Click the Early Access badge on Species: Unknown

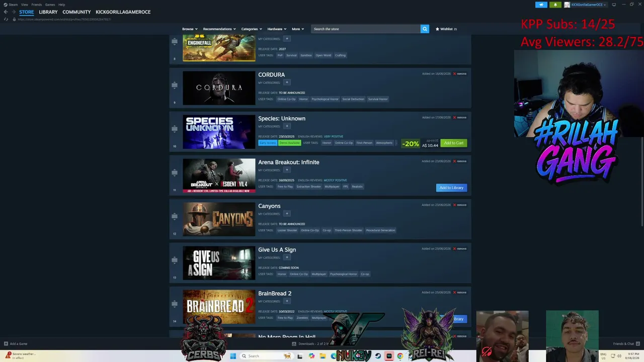(268, 143)
